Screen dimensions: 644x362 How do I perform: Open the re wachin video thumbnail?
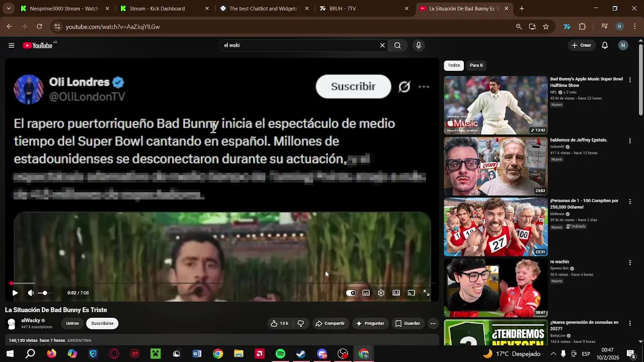496,288
